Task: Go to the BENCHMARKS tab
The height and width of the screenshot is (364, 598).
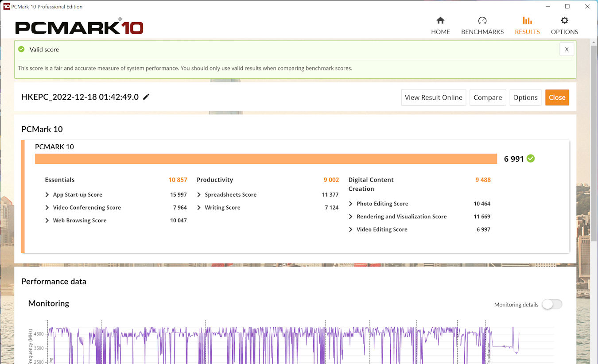Action: [x=482, y=26]
